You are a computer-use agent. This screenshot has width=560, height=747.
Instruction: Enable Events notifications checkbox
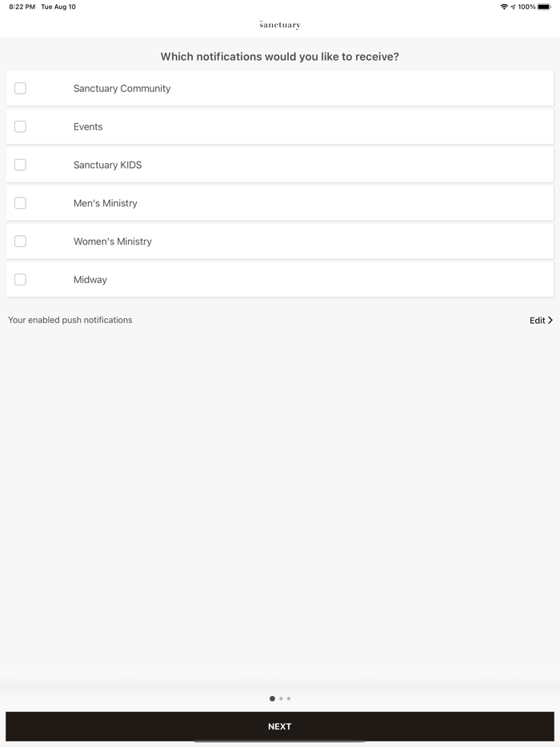(20, 126)
